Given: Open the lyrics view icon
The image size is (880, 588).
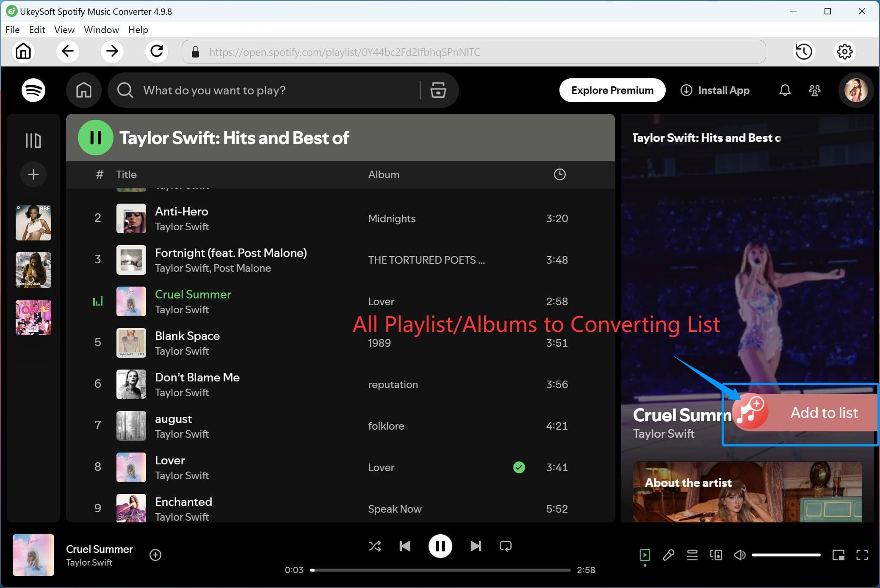Looking at the screenshot, I should pos(668,555).
